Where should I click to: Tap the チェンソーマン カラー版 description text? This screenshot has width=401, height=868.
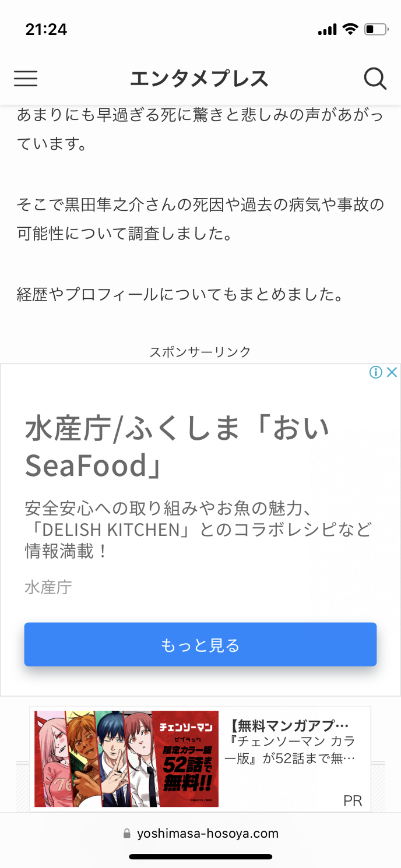(293, 750)
